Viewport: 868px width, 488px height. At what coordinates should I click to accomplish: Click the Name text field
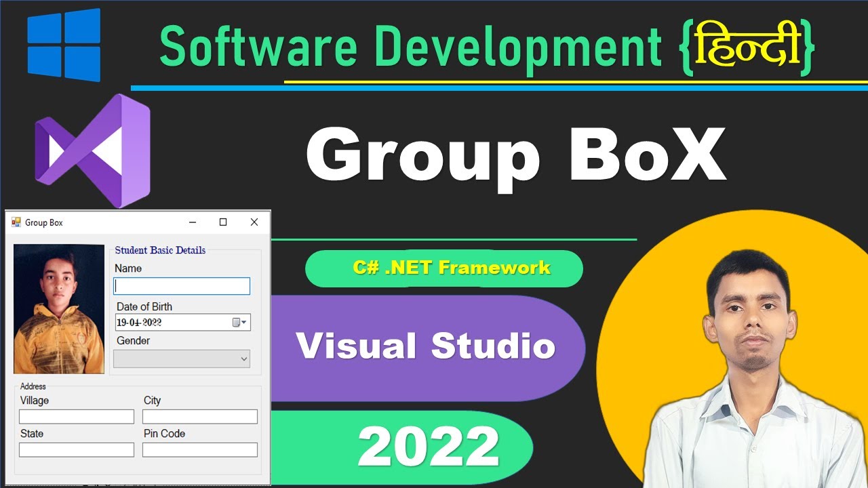[182, 286]
